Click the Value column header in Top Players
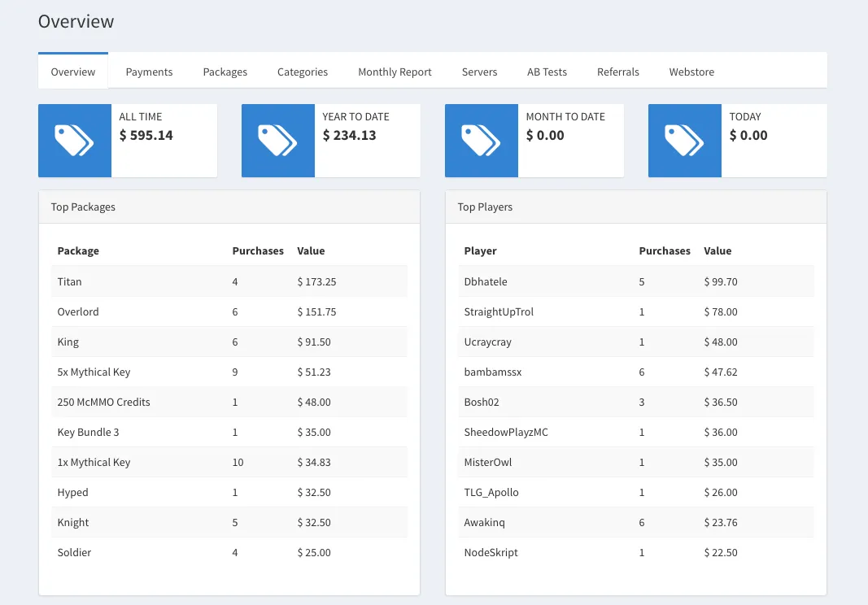Screen dimensions: 868x605 tap(718, 250)
